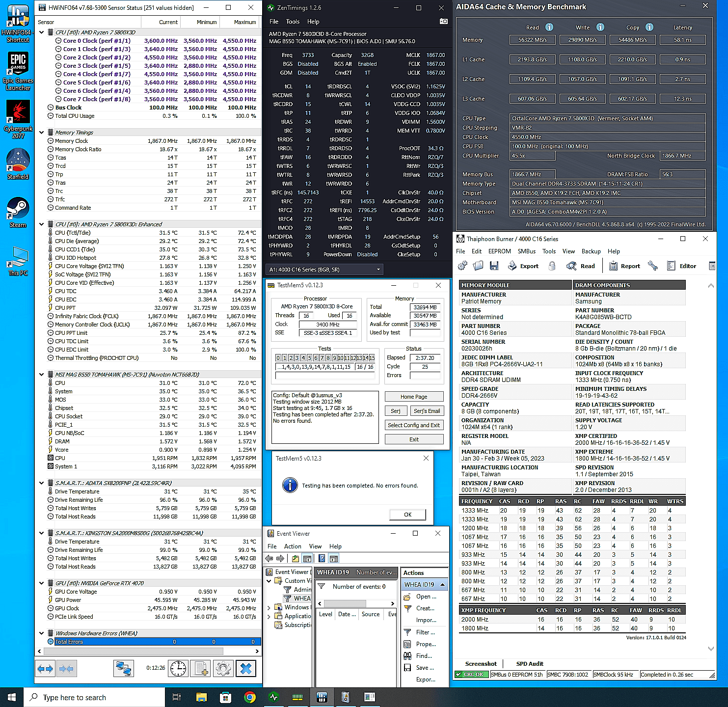
Task: Open HWiNFO network remote monitoring icon
Action: (x=123, y=668)
